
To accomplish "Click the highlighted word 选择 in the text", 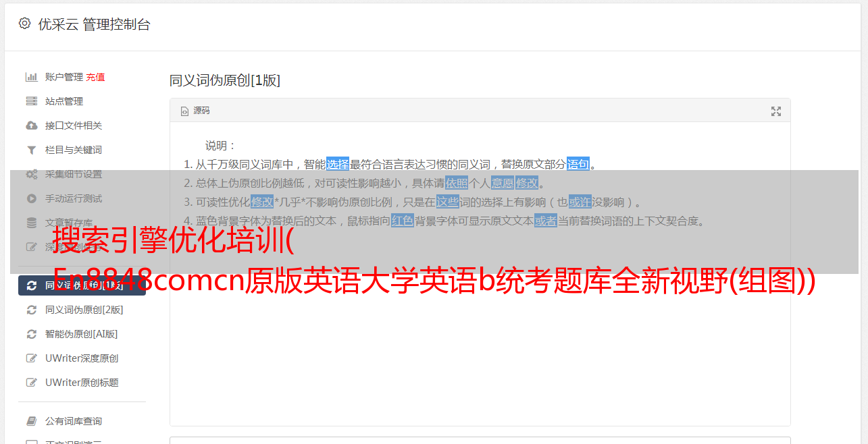I will 338,164.
